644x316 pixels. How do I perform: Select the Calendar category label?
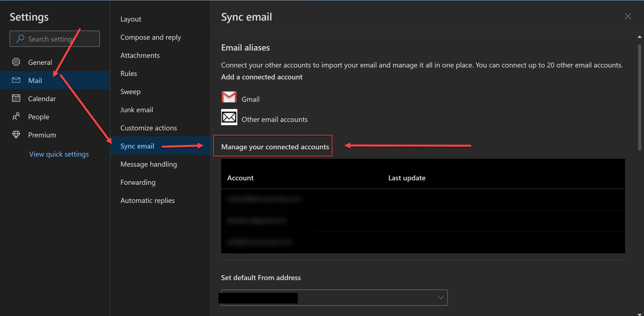(42, 99)
